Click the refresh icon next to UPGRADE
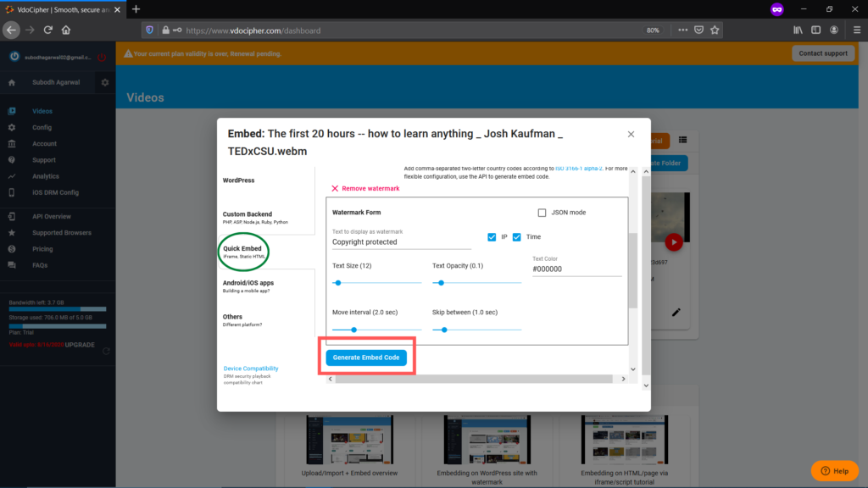This screenshot has height=488, width=868. (106, 351)
